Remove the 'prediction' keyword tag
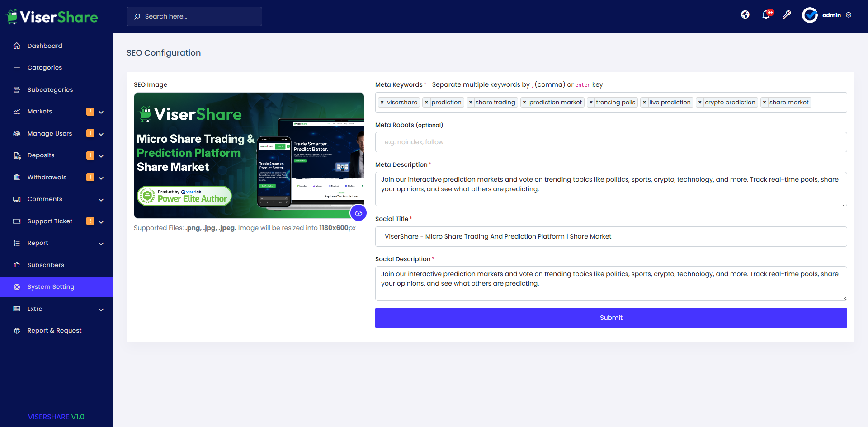Image resolution: width=868 pixels, height=427 pixels. pyautogui.click(x=426, y=103)
